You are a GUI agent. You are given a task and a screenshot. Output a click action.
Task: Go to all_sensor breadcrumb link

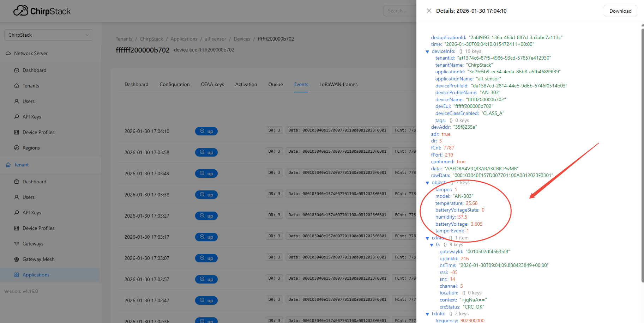click(x=215, y=39)
